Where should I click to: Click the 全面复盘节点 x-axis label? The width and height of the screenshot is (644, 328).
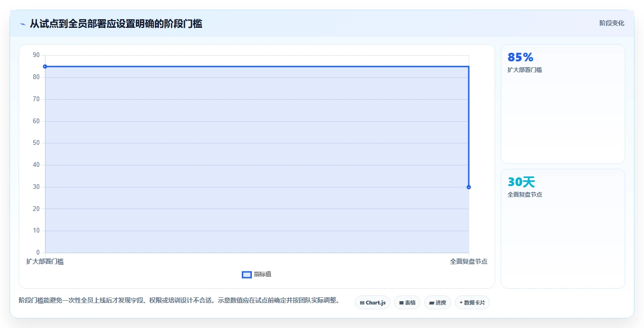[469, 261]
